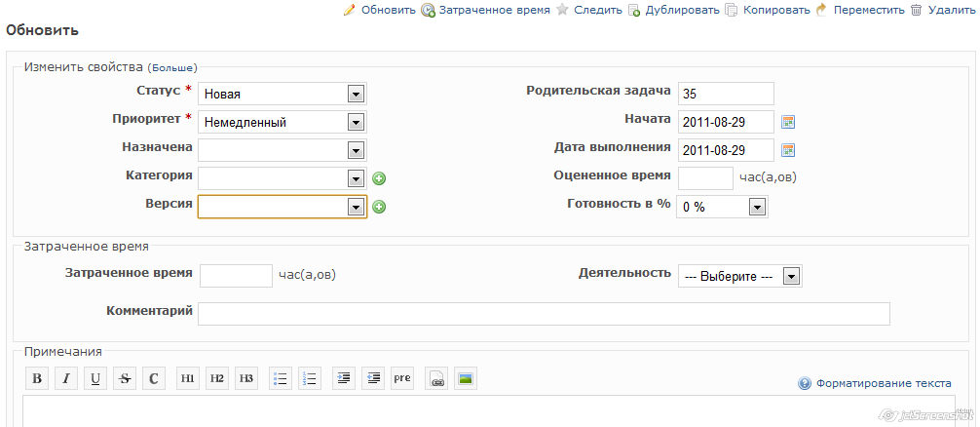The height and width of the screenshot is (427, 980).
Task: Insert an image via picture icon
Action: [x=466, y=378]
